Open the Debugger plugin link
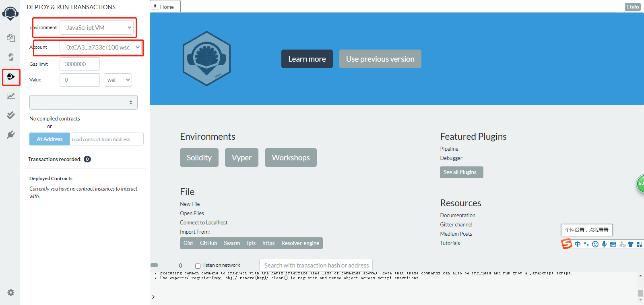This screenshot has height=305, width=644. 451,158
